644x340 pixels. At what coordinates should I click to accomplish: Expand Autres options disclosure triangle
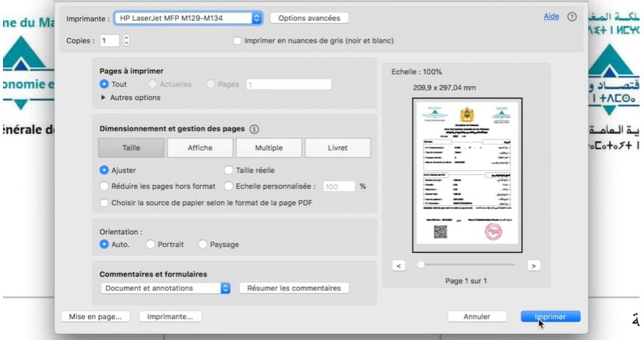[x=103, y=98]
